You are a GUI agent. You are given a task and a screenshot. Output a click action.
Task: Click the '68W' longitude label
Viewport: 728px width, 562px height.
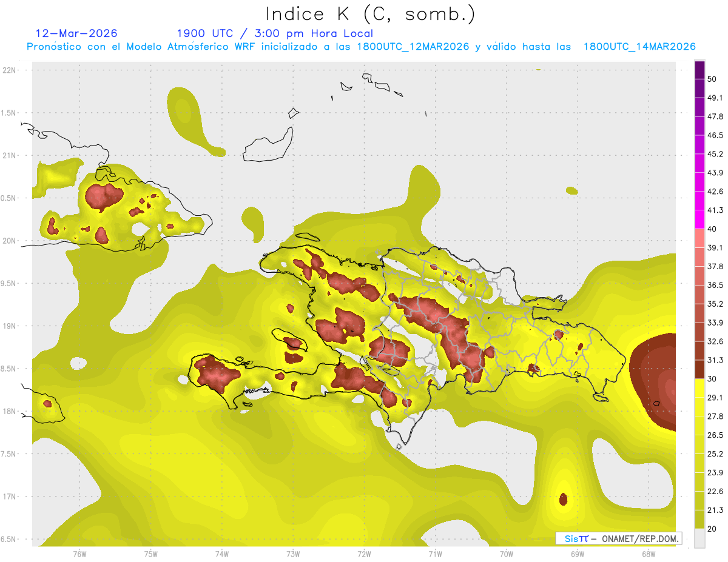[x=649, y=553]
